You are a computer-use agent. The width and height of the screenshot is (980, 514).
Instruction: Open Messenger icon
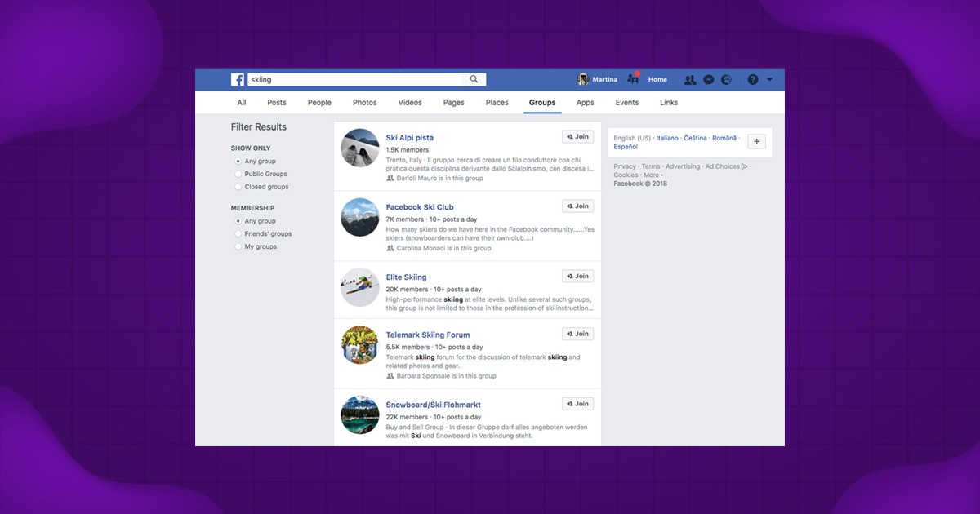[709, 80]
